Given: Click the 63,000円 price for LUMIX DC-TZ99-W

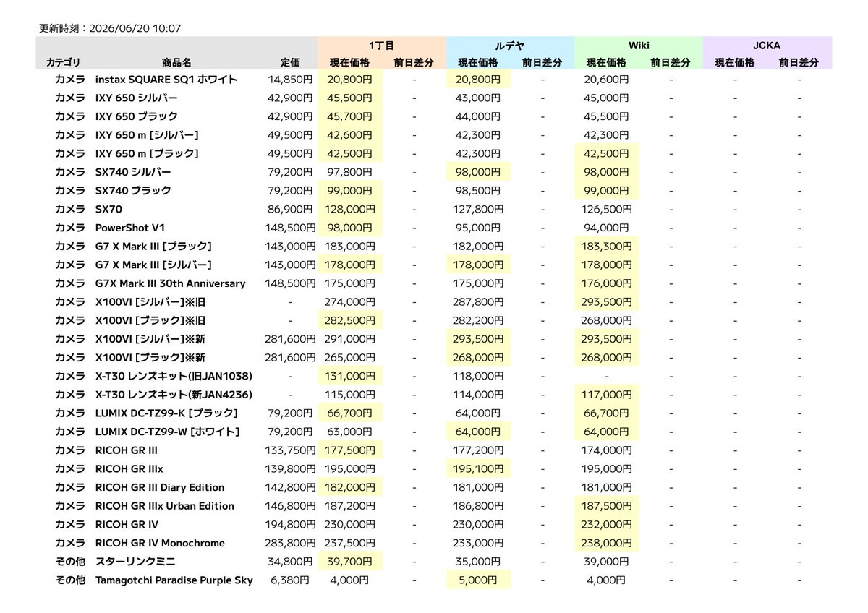Looking at the screenshot, I should pos(350,432).
